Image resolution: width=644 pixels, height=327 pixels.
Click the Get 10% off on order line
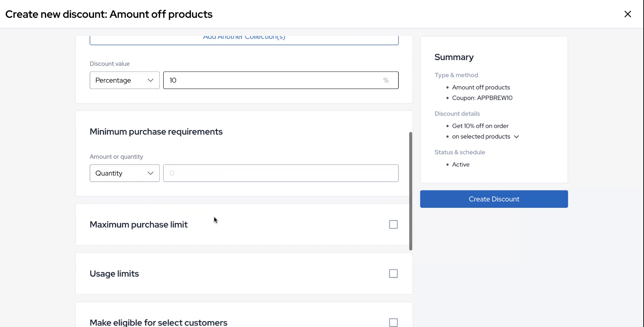(480, 126)
